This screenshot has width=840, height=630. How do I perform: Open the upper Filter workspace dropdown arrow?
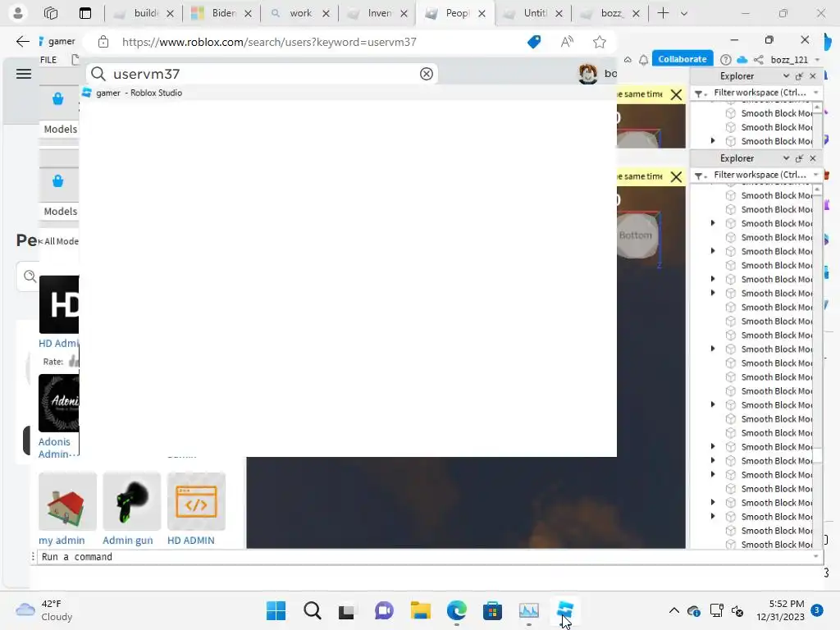click(816, 93)
